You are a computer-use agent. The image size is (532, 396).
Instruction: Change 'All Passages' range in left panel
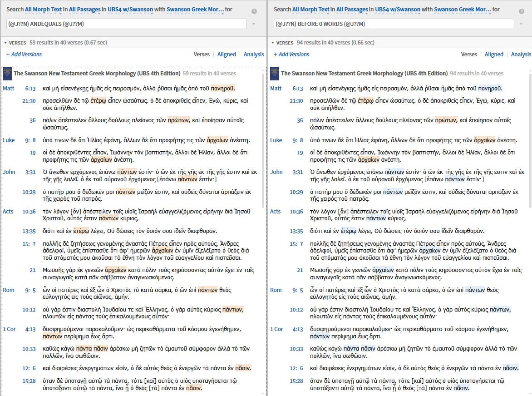(x=85, y=10)
